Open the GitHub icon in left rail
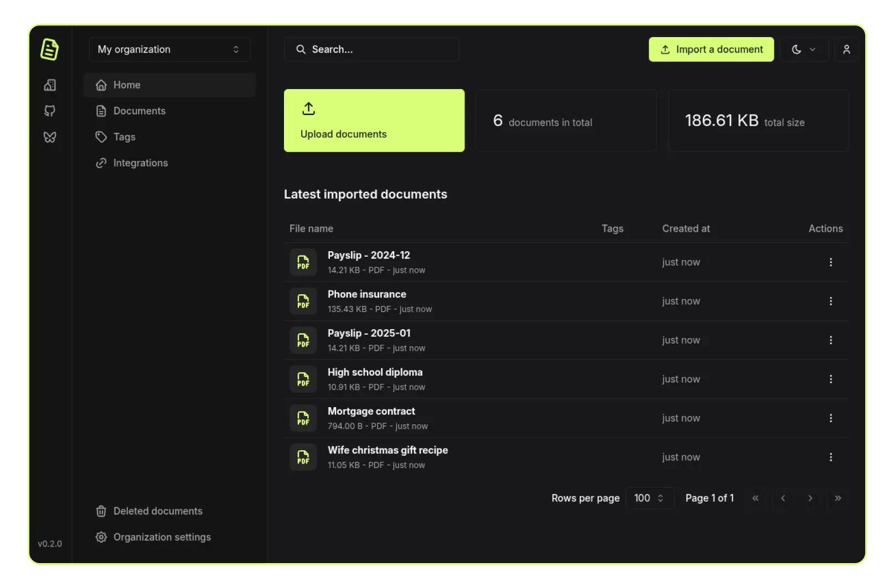 coord(50,111)
